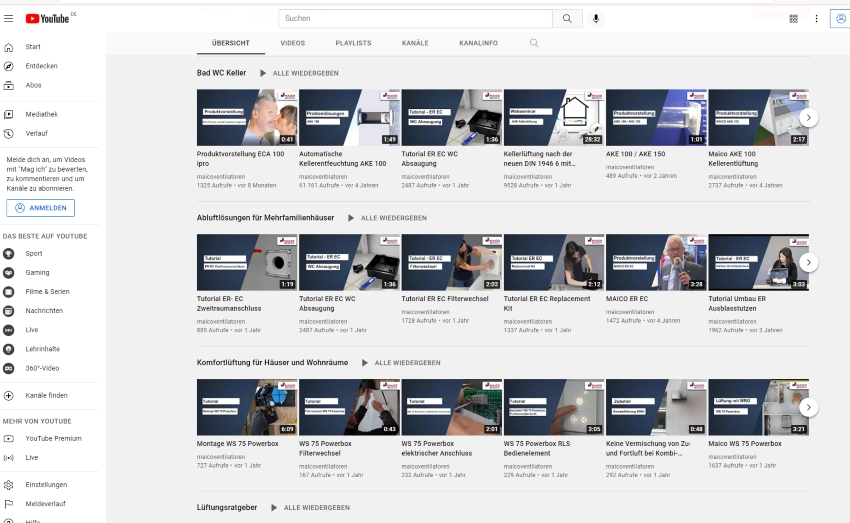Show next videos in Abluftlösungen row

tap(808, 262)
